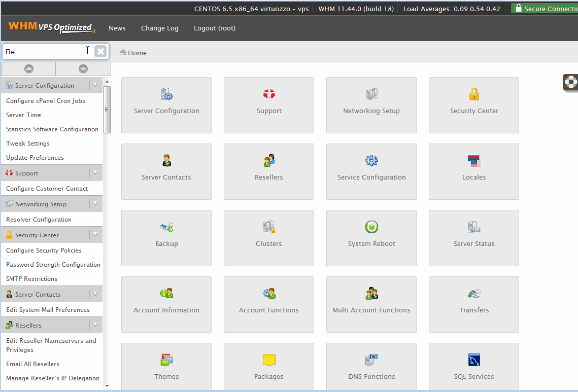Image resolution: width=578 pixels, height=392 pixels.
Task: Click the collapse-all up arrow button
Action: [x=29, y=69]
